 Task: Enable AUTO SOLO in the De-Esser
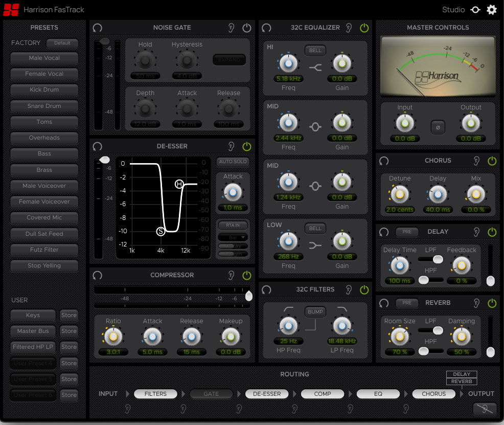point(233,162)
